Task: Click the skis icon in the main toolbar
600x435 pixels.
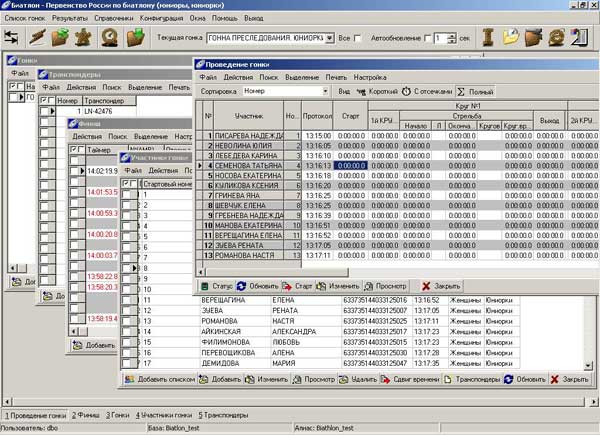Action: 38,37
